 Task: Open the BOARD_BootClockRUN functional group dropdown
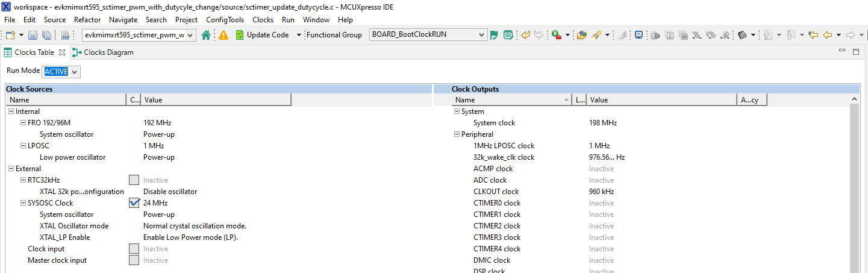[428, 35]
